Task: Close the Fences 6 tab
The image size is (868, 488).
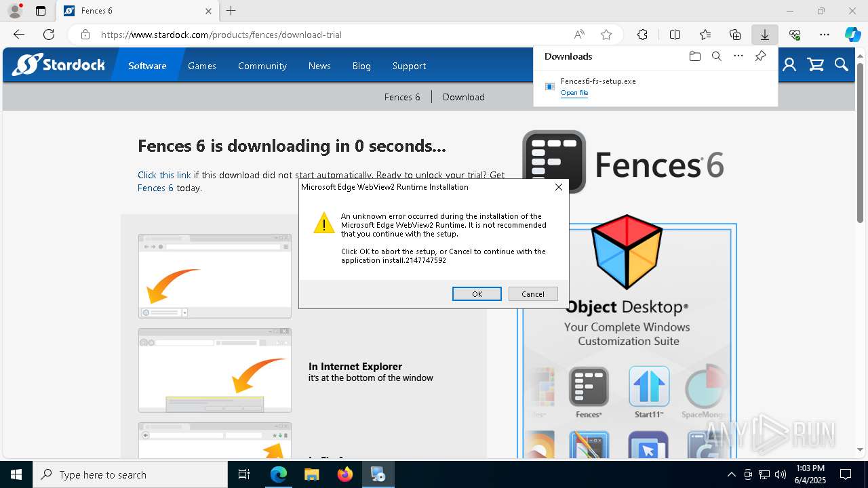Action: pos(208,11)
